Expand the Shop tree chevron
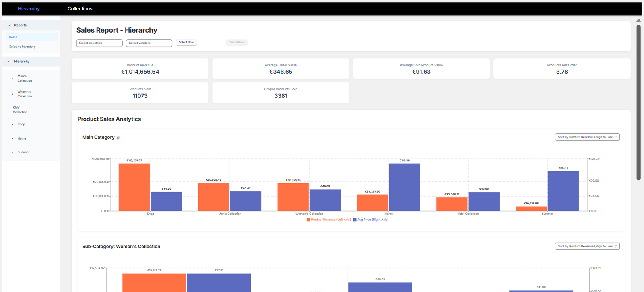 point(12,124)
